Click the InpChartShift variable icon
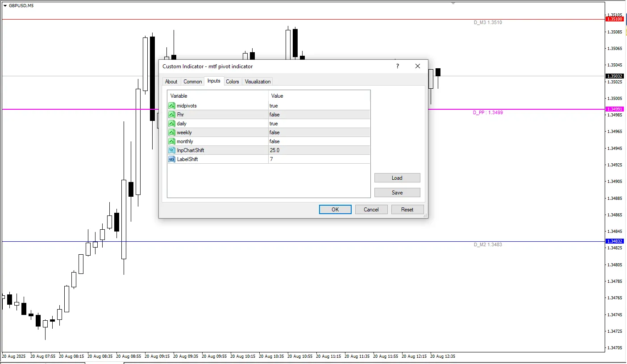Screen dimensions: 627x364 tap(172, 150)
